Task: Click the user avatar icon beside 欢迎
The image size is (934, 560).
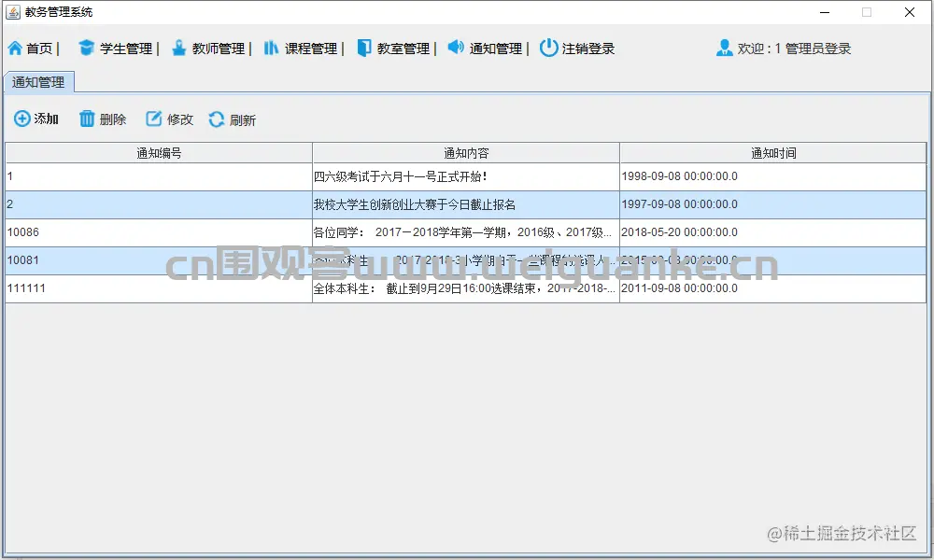Action: [725, 49]
